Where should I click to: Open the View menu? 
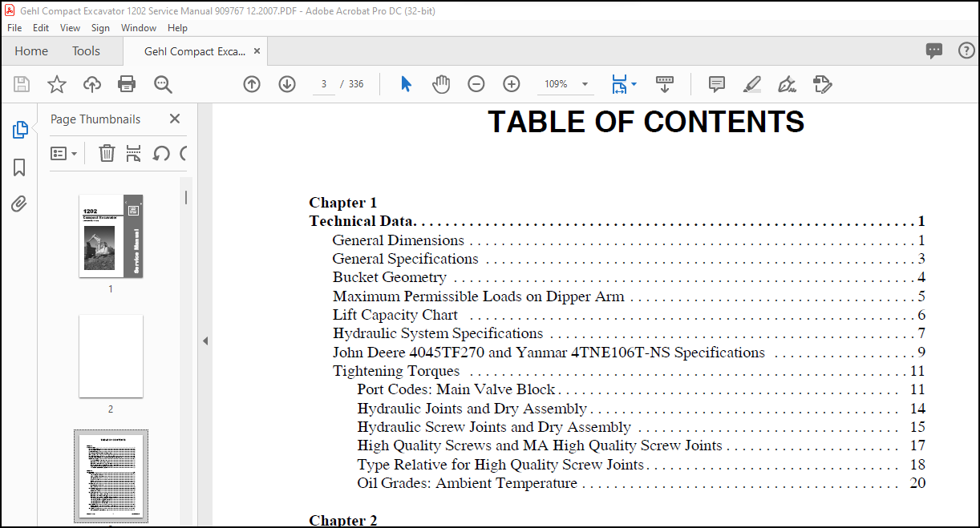point(71,28)
